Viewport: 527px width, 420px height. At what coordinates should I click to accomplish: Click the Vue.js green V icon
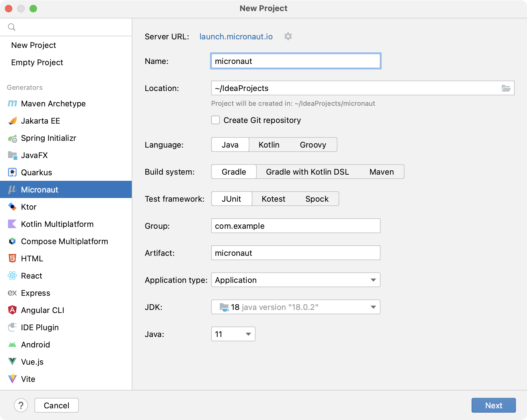[12, 362]
